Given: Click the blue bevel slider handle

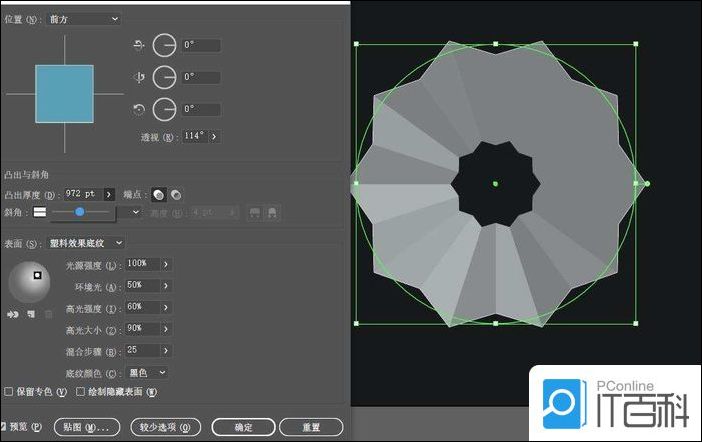Looking at the screenshot, I should click(79, 212).
